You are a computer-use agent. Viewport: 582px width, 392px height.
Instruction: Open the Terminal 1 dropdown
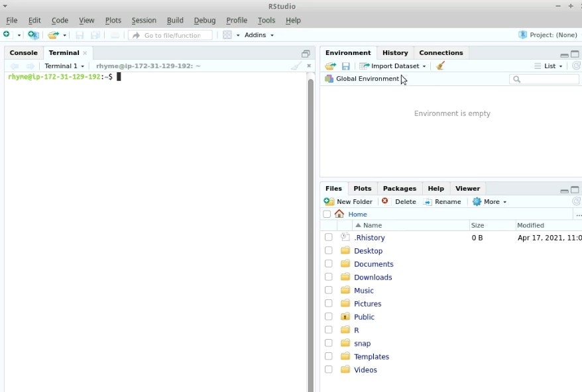64,66
